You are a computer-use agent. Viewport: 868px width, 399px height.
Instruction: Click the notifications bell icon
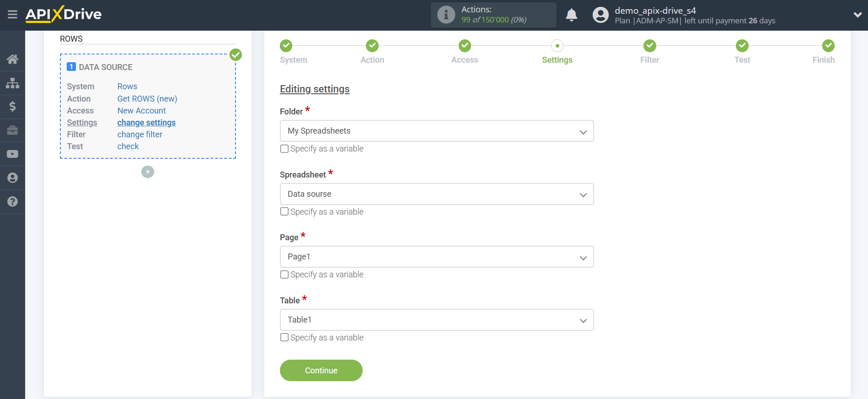571,15
